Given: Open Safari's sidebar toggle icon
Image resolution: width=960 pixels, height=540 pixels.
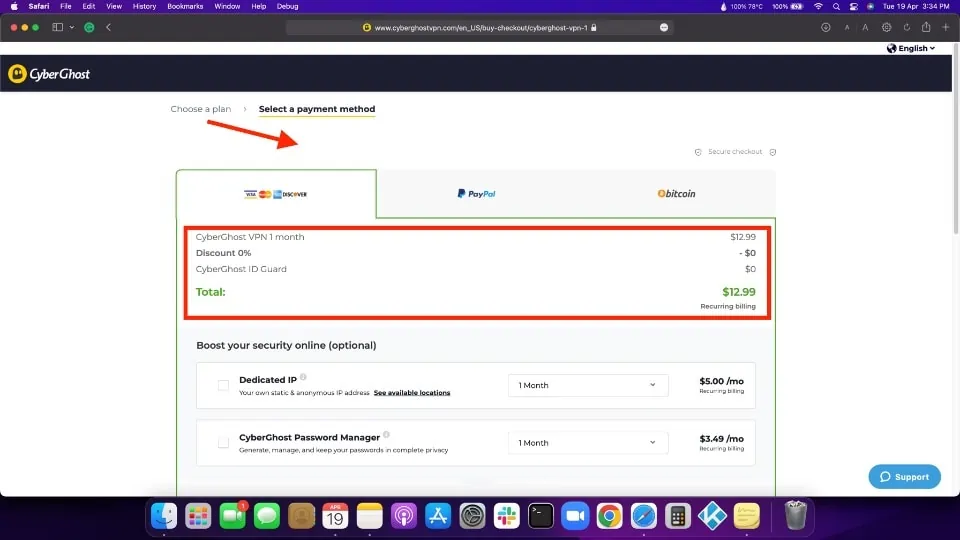Looking at the screenshot, I should coord(58,27).
